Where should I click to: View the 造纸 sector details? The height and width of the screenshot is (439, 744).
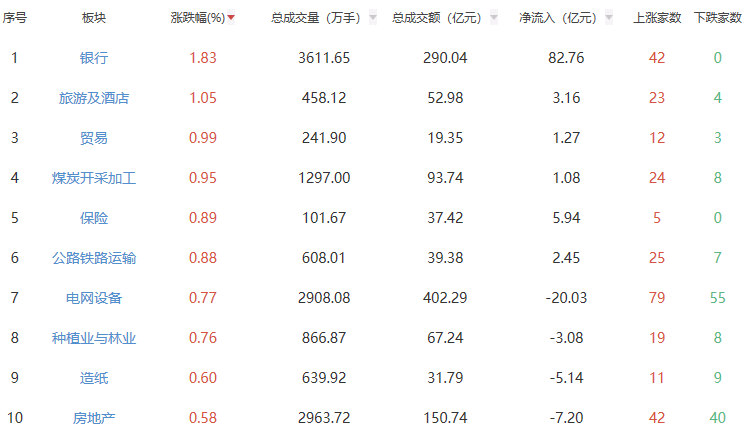click(94, 378)
